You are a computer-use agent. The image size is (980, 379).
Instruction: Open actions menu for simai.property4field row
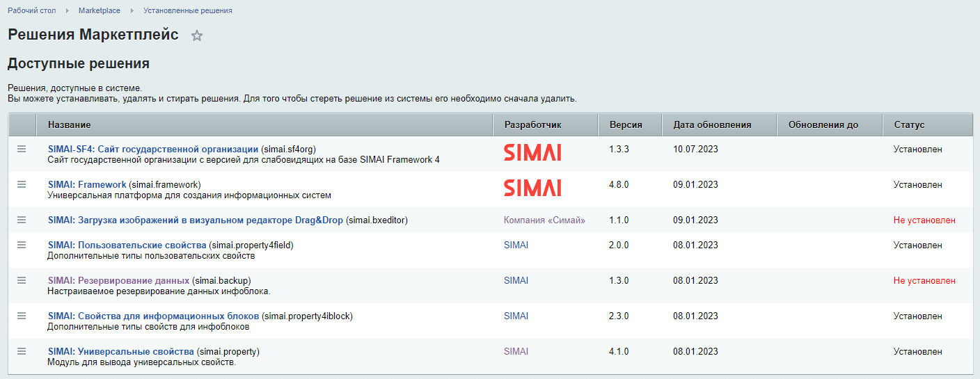click(x=22, y=245)
